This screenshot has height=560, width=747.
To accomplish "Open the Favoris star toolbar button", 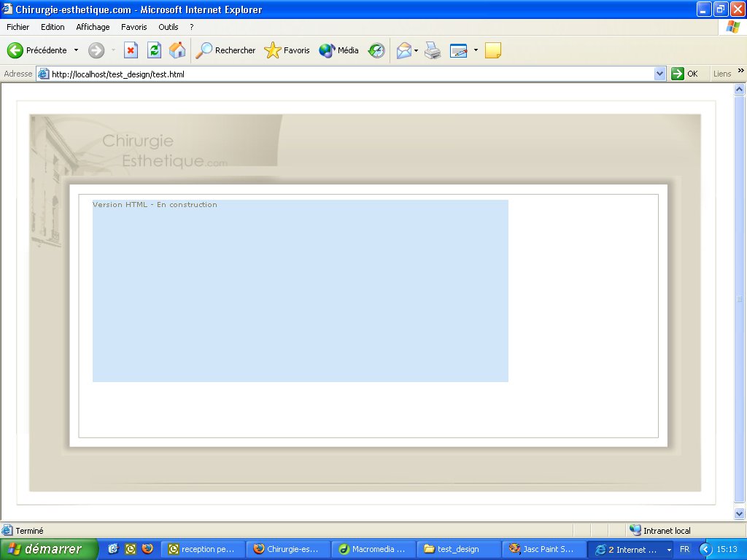I will click(287, 50).
